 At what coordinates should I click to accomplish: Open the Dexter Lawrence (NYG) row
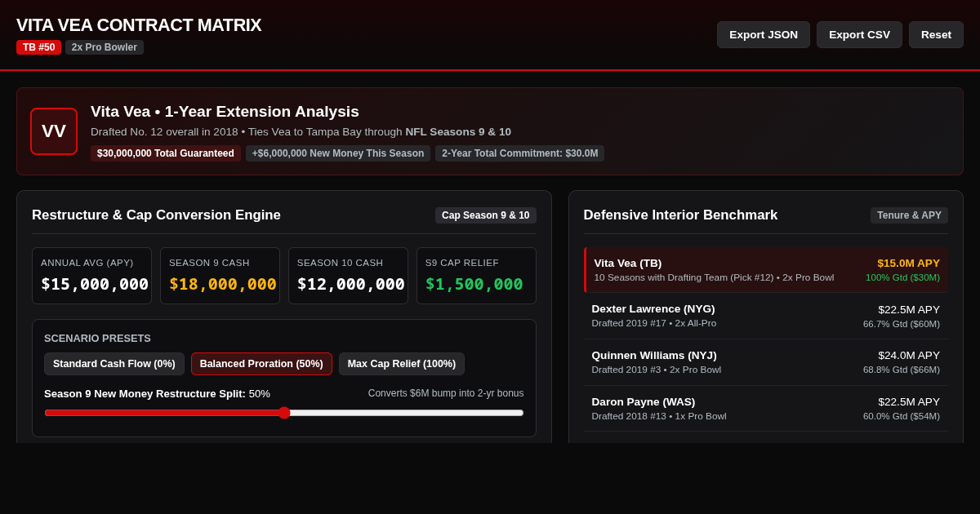pyautogui.click(x=766, y=316)
